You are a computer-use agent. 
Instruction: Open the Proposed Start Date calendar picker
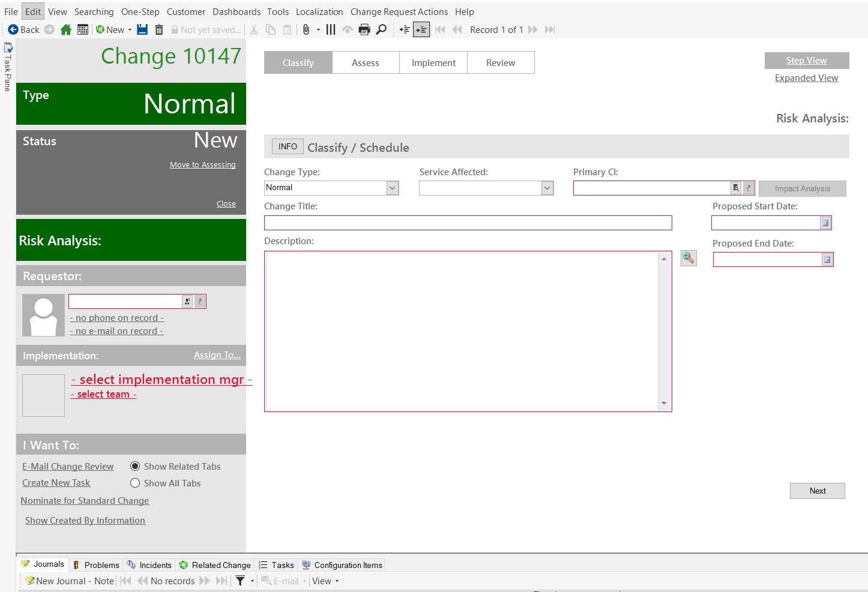pyautogui.click(x=825, y=223)
